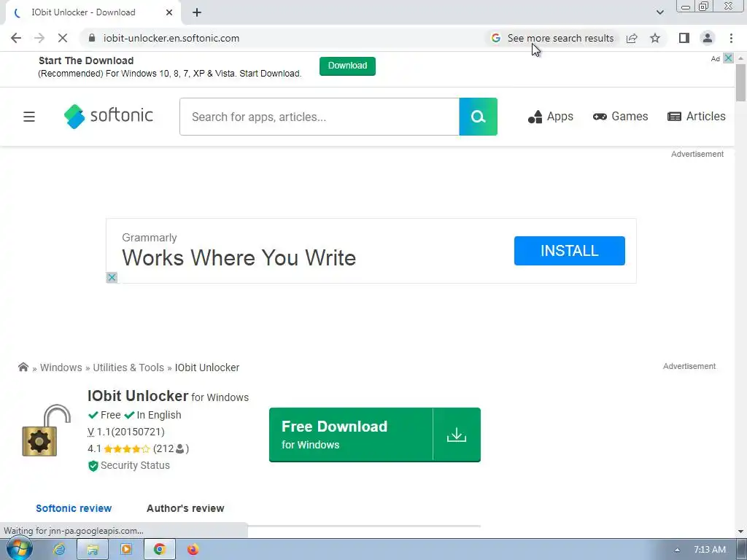Viewport: 747px width, 560px height.
Task: Click the Works Where You Write ad headline
Action: [239, 257]
